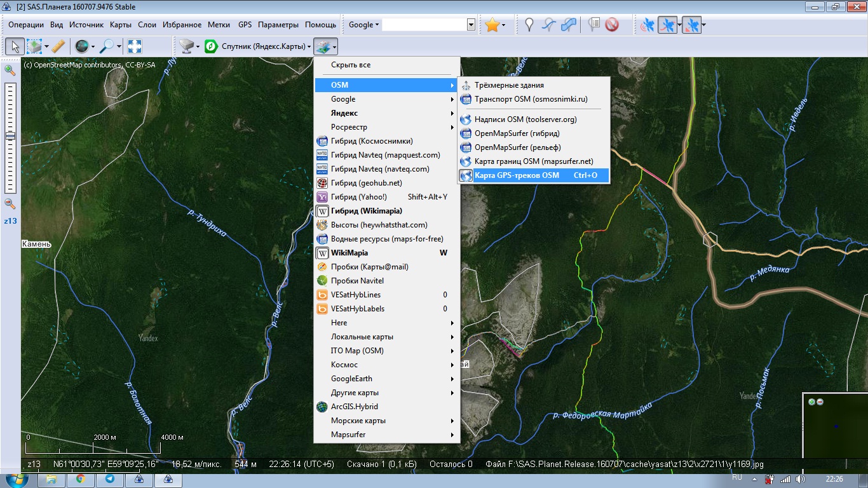Expand the Яндекс layers submenu
The image size is (868, 488).
coord(387,113)
